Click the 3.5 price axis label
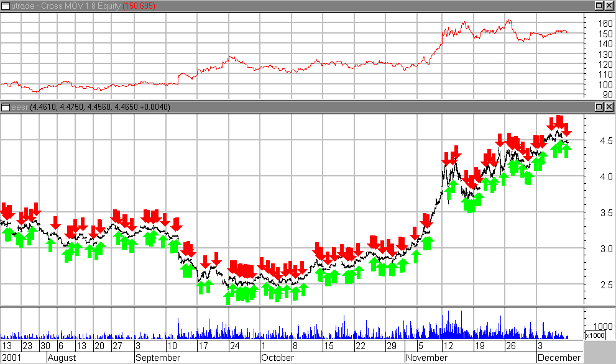616x364 pixels. (606, 213)
